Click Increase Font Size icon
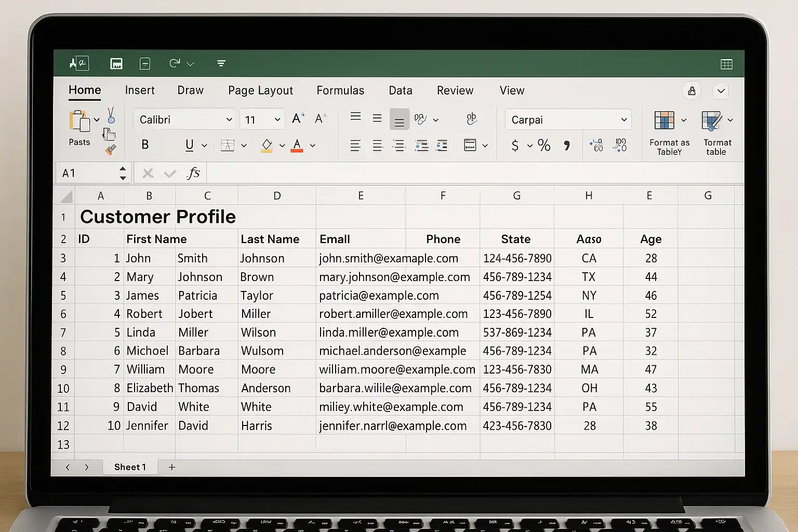Screen dimensions: 798x532 click(297, 119)
